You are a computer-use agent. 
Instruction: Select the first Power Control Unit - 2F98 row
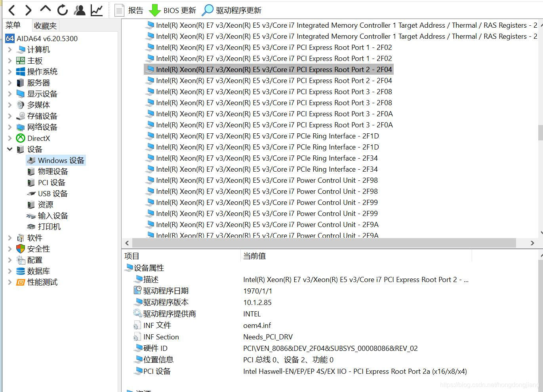[262, 180]
